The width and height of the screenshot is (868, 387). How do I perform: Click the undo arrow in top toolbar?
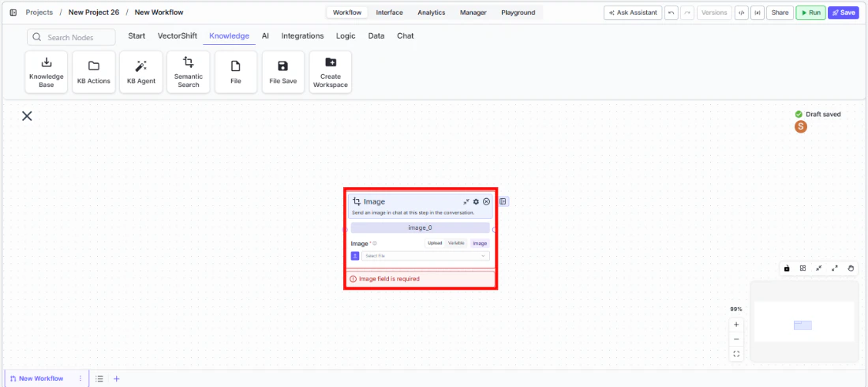tap(671, 12)
